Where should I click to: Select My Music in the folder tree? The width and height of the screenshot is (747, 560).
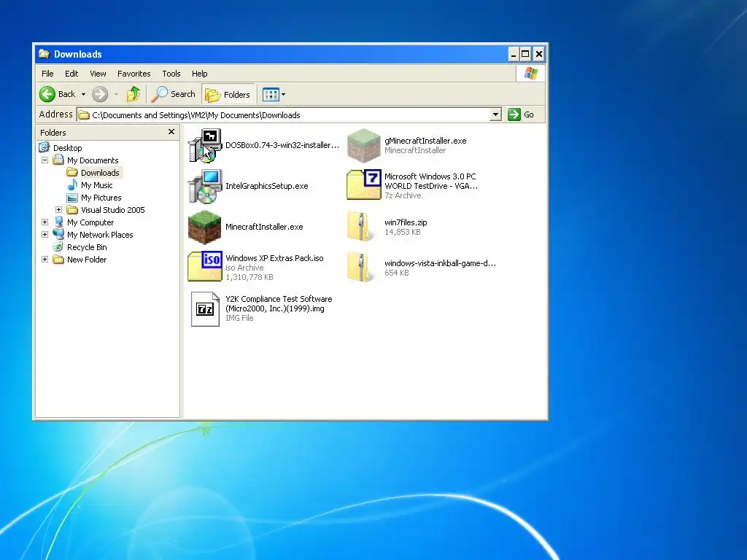pos(97,185)
